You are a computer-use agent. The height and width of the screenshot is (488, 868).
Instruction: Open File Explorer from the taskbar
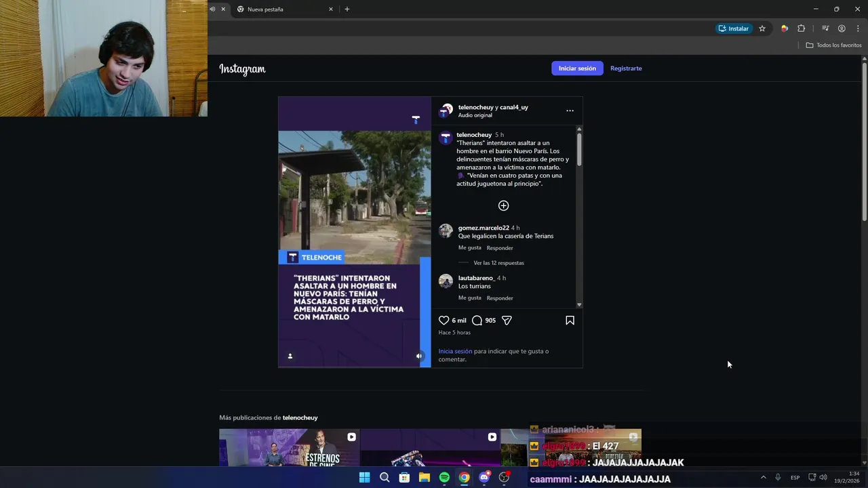point(425,477)
